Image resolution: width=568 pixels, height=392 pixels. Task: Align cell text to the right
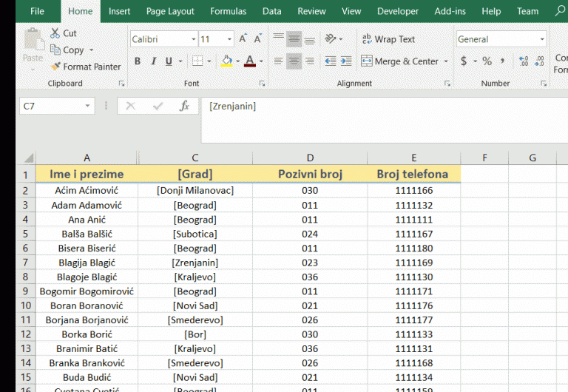(x=309, y=61)
